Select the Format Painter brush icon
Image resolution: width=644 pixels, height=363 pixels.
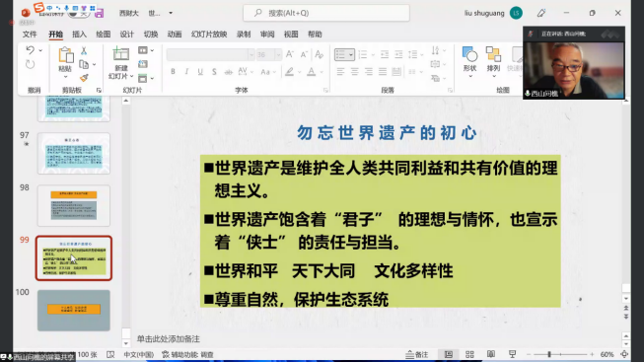coord(84,78)
